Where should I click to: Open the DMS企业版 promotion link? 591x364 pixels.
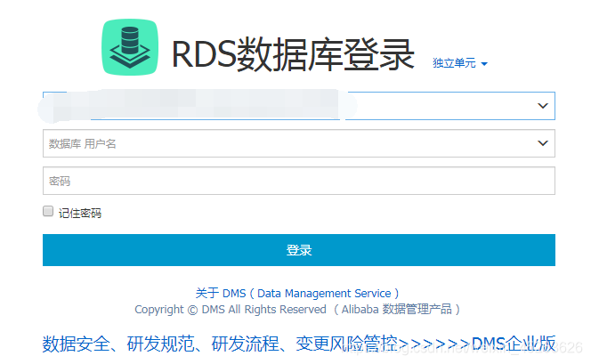point(298,344)
